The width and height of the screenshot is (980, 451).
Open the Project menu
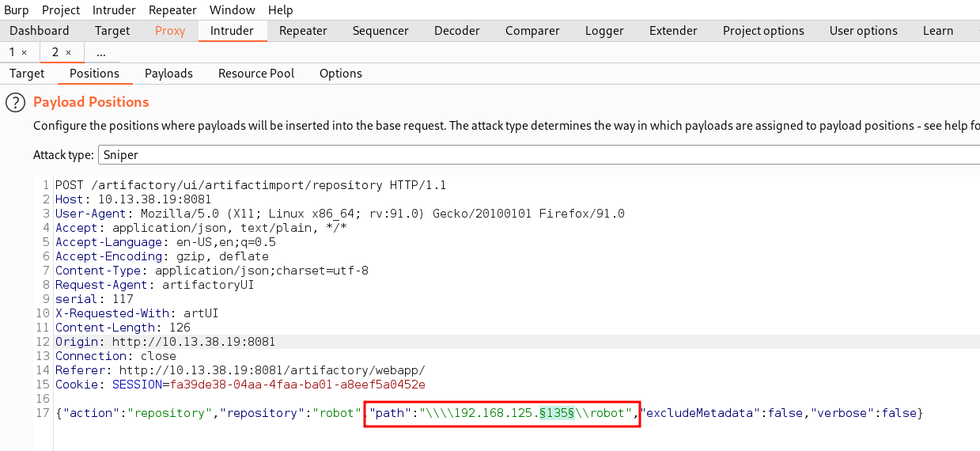point(61,10)
